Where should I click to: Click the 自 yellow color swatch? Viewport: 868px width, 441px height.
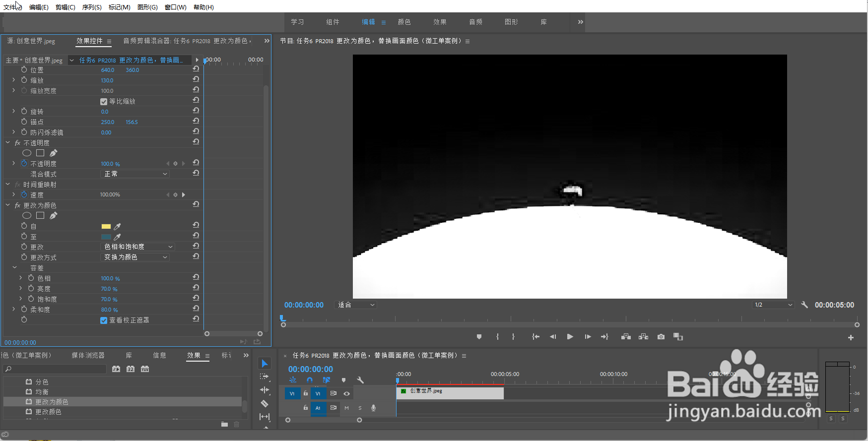tap(106, 226)
